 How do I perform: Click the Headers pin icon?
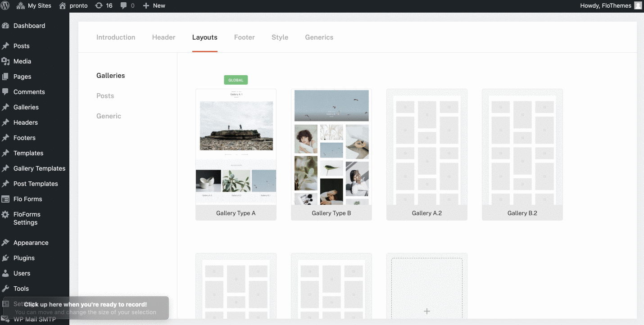point(5,122)
